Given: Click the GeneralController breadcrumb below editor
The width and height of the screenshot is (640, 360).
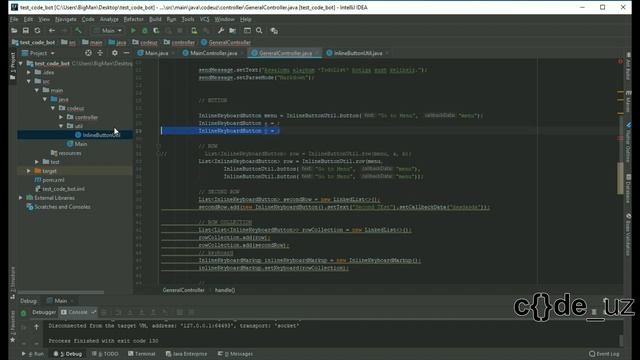Looking at the screenshot, I should coord(184,290).
